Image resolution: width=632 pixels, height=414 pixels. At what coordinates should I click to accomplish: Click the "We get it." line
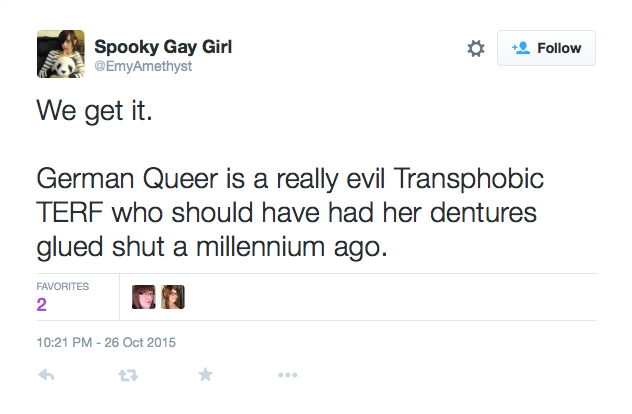(x=95, y=110)
